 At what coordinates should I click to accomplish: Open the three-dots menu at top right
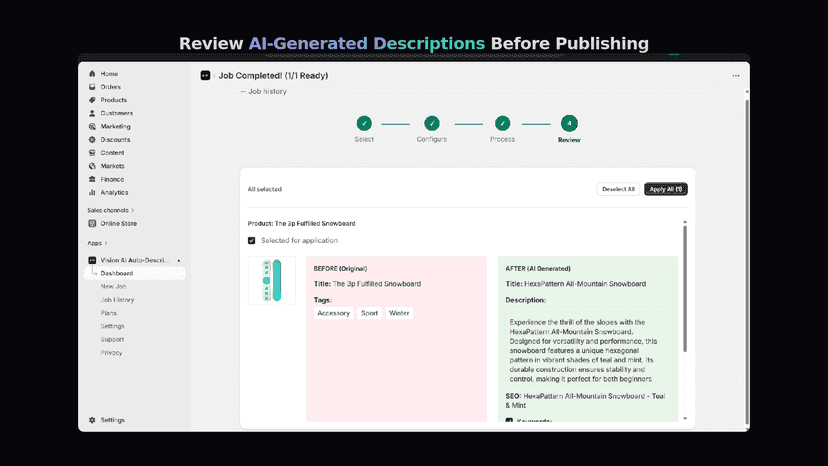point(736,76)
